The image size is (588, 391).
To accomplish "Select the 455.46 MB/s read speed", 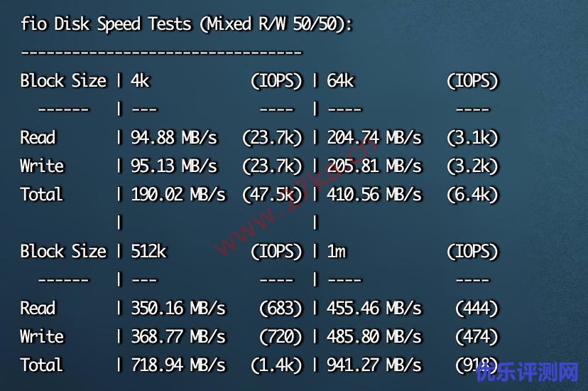I will click(x=374, y=309).
